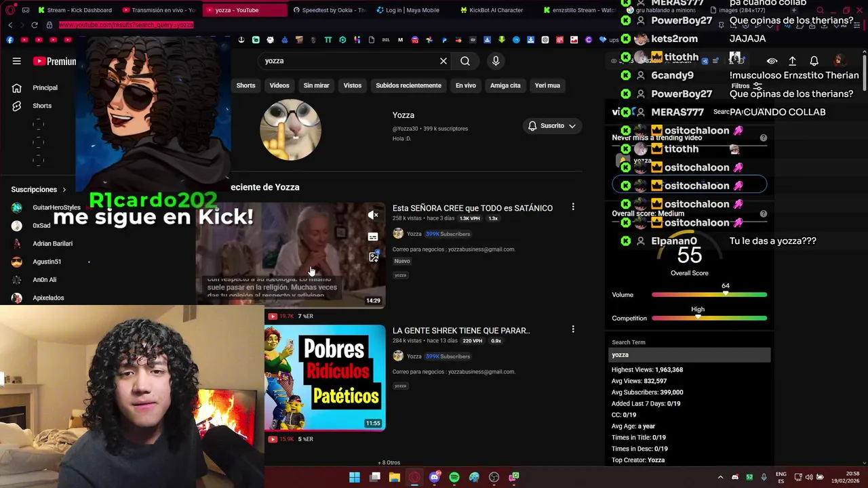The width and height of the screenshot is (868, 488).
Task: Open help for Never miss a trending video
Action: (x=764, y=138)
